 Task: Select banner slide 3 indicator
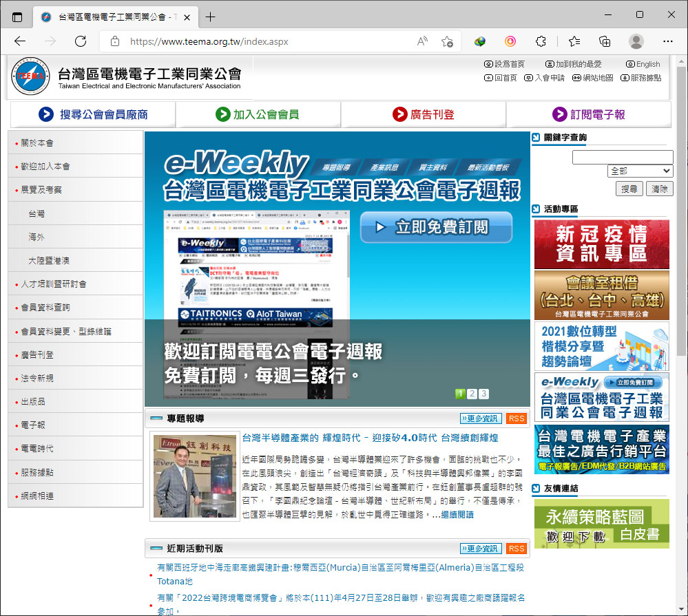483,394
